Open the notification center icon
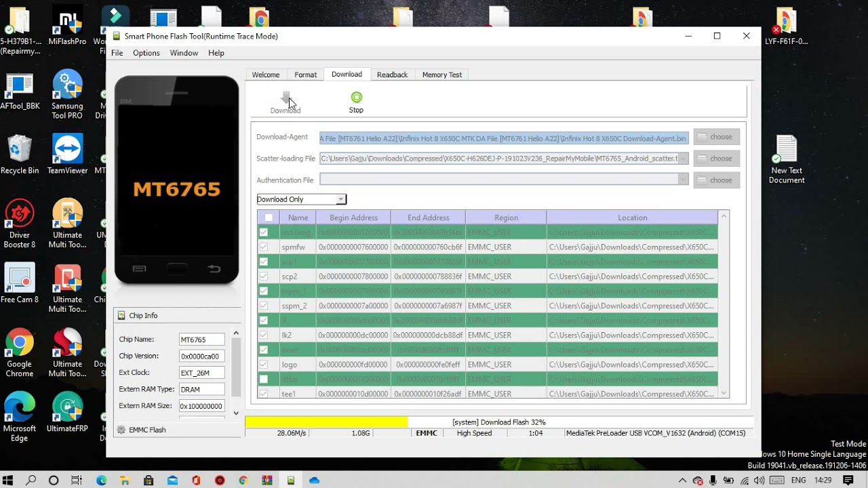Viewport: 868px width, 488px height. pyautogui.click(x=848, y=480)
